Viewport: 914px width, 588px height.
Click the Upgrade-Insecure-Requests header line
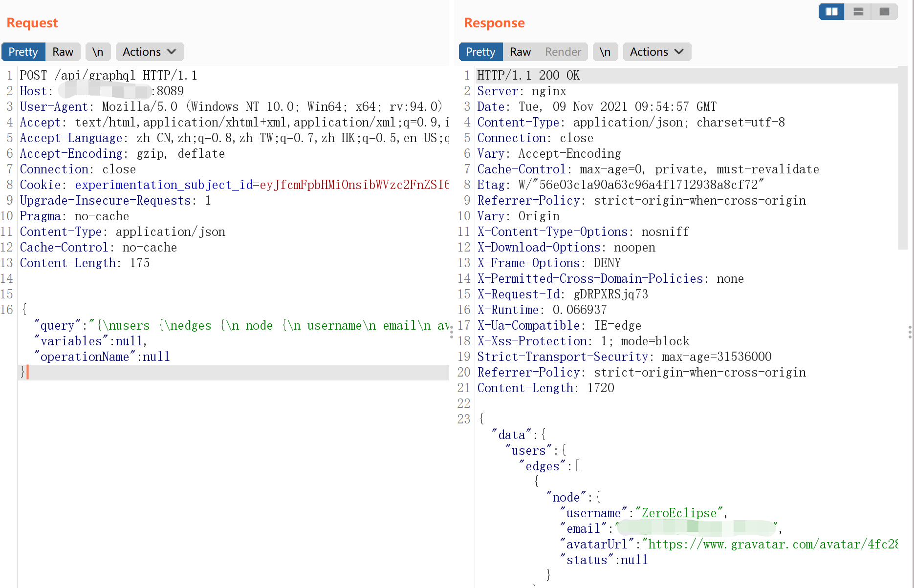click(x=115, y=200)
